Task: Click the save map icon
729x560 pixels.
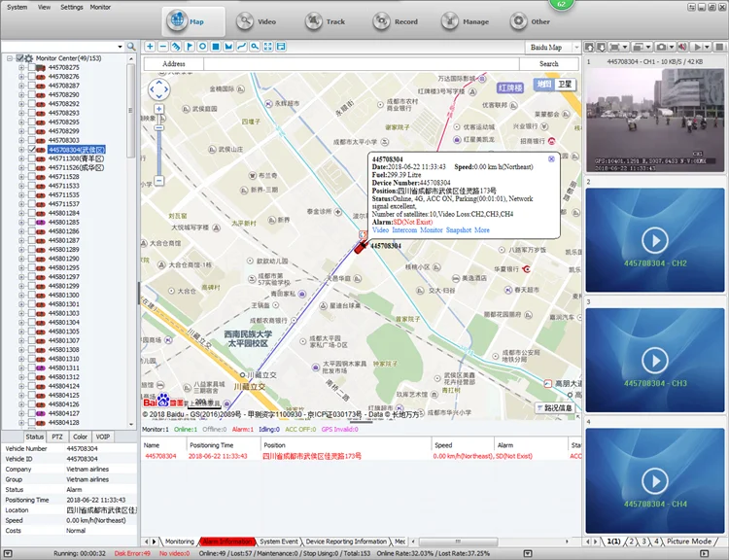Action: [x=282, y=47]
